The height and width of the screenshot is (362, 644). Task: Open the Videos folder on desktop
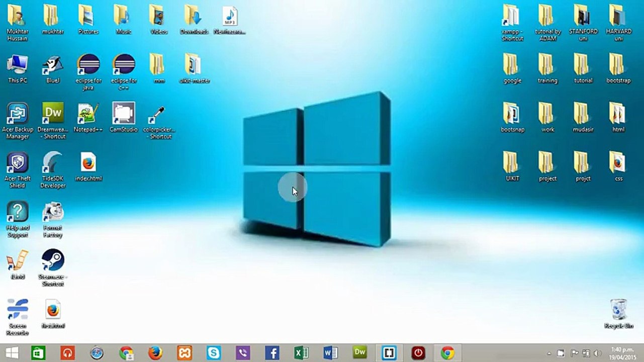pos(159,20)
